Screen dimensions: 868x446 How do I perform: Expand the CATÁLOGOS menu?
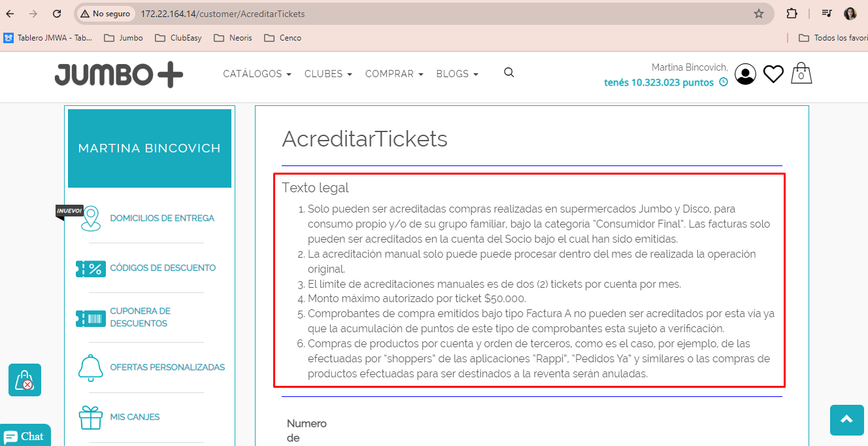coord(257,74)
